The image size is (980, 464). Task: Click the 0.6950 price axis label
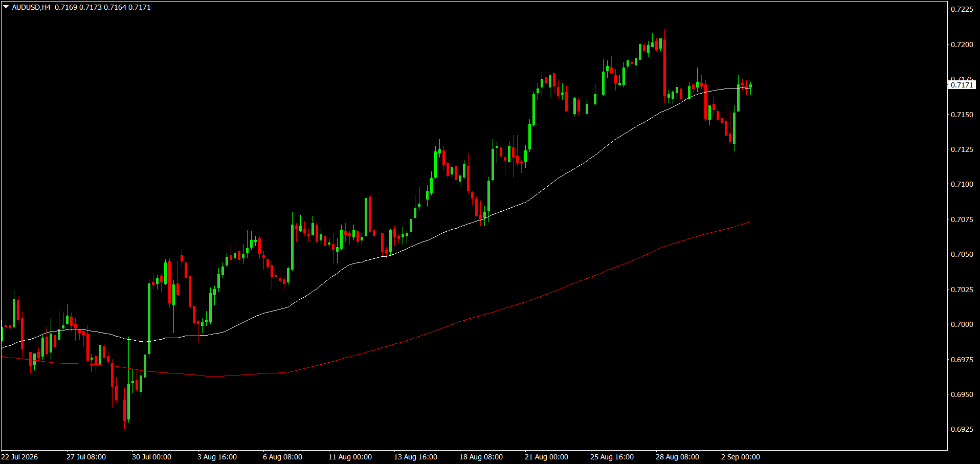point(962,394)
